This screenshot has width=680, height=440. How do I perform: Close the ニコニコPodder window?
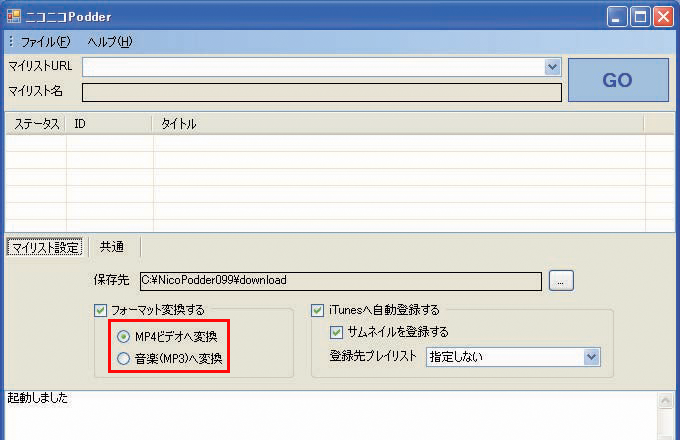(x=664, y=17)
